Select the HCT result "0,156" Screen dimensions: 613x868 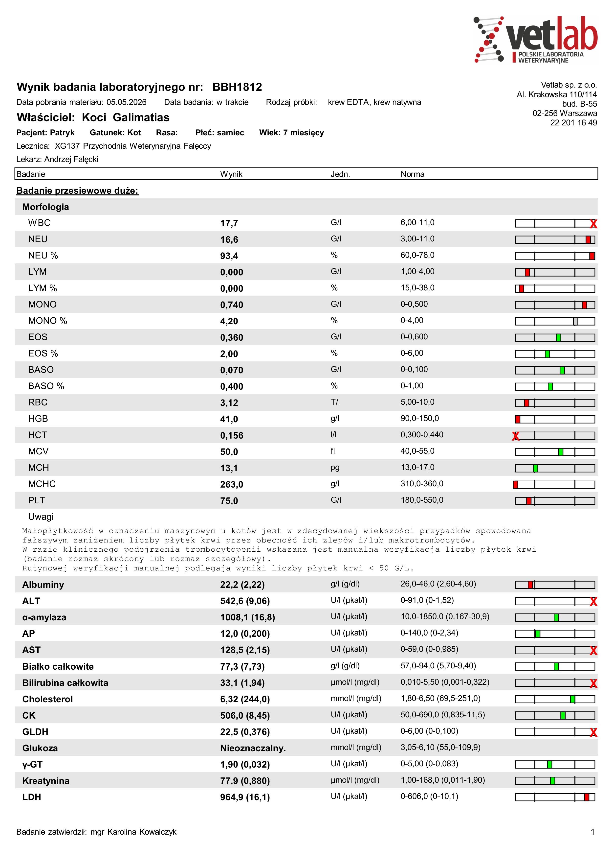232,436
